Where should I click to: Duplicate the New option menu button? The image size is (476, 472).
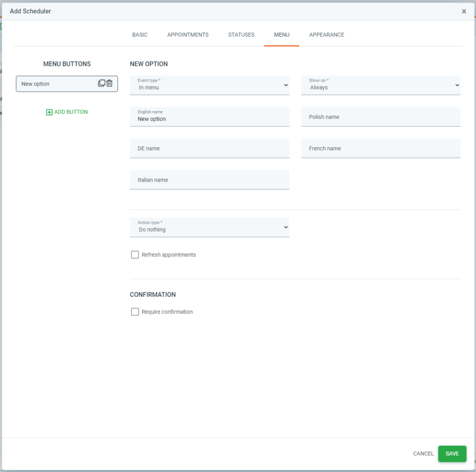click(x=101, y=84)
